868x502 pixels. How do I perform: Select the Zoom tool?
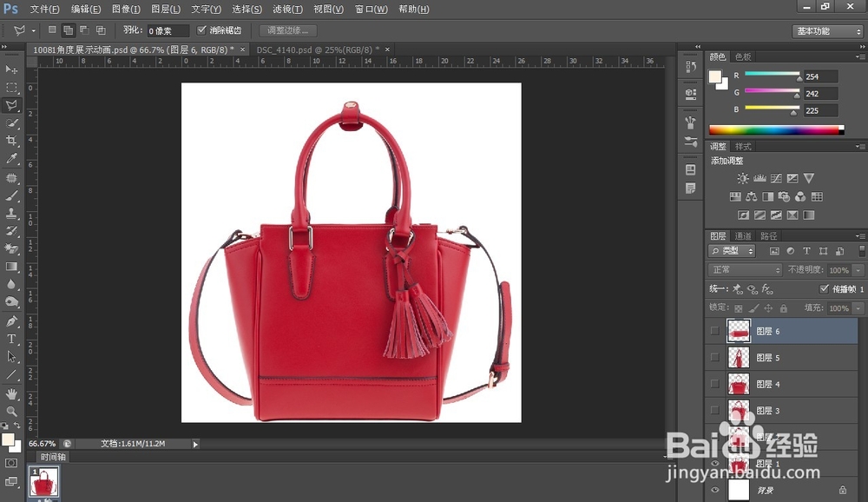pos(11,411)
